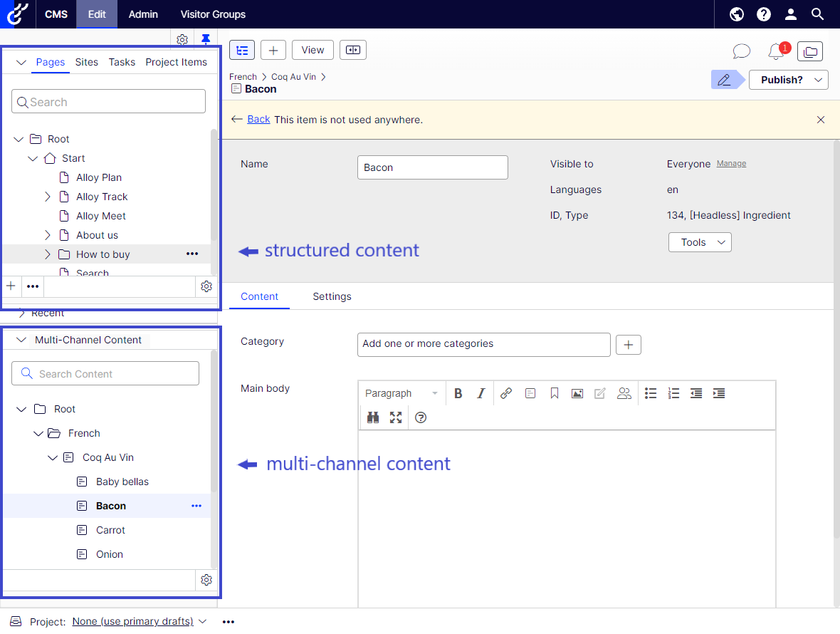Image resolution: width=840 pixels, height=634 pixels.
Task: Click the Name input field
Action: point(432,167)
